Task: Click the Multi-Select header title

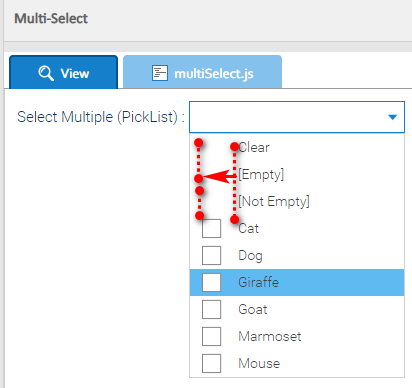Action: (x=51, y=18)
